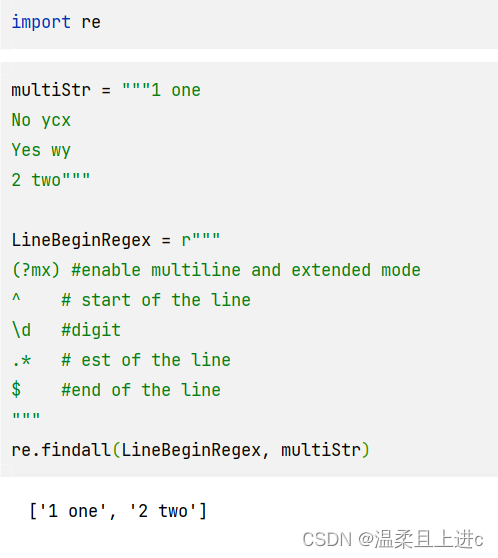Click the #digit comment
The width and height of the screenshot is (498, 558).
click(91, 330)
